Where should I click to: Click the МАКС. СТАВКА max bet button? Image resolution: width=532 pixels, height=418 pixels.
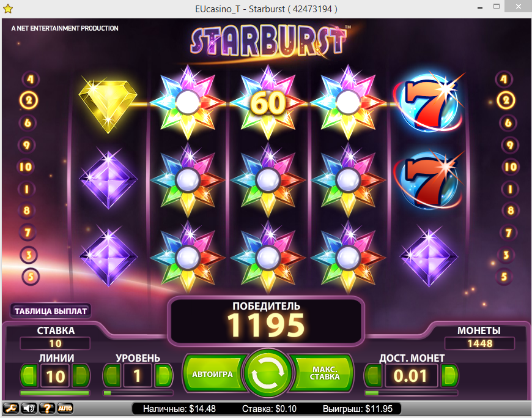tap(323, 373)
